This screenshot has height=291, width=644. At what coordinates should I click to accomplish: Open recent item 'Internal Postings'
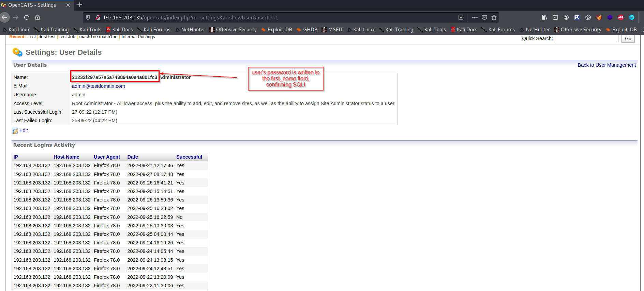point(138,36)
